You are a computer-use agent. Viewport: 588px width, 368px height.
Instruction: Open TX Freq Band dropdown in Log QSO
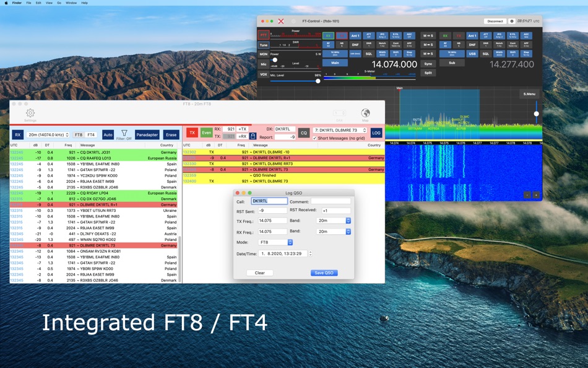pyautogui.click(x=334, y=221)
